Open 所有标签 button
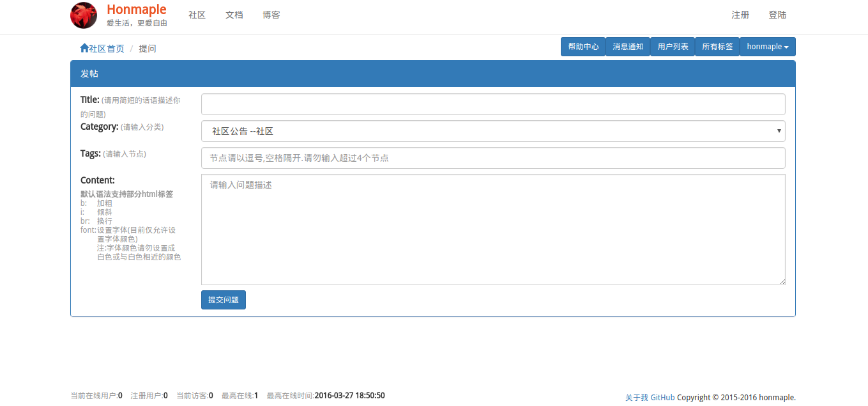The width and height of the screenshot is (868, 406). (717, 47)
